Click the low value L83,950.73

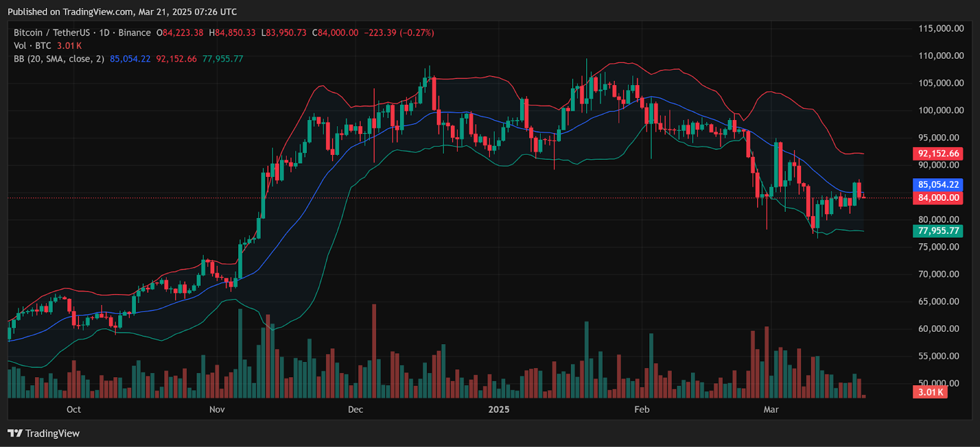(x=284, y=32)
